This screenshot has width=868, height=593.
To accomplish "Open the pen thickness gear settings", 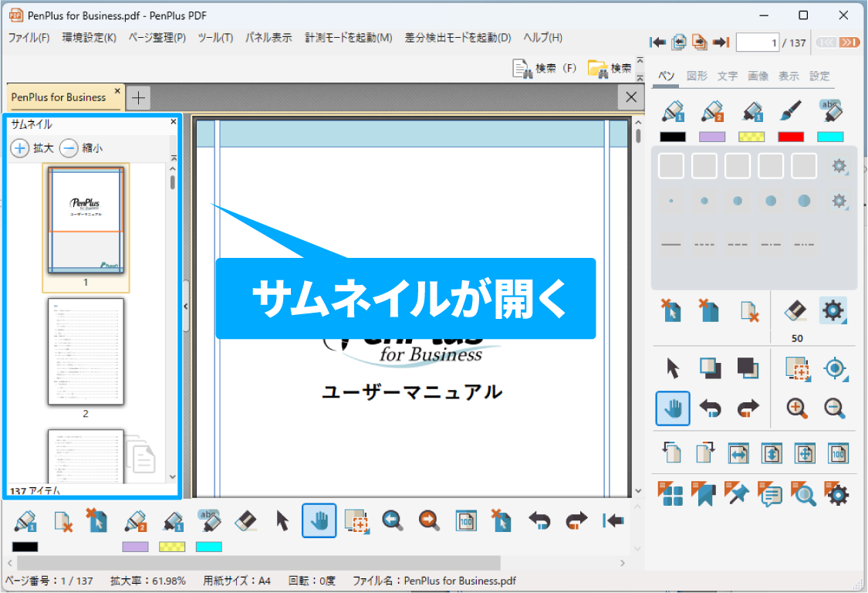I will 839,202.
